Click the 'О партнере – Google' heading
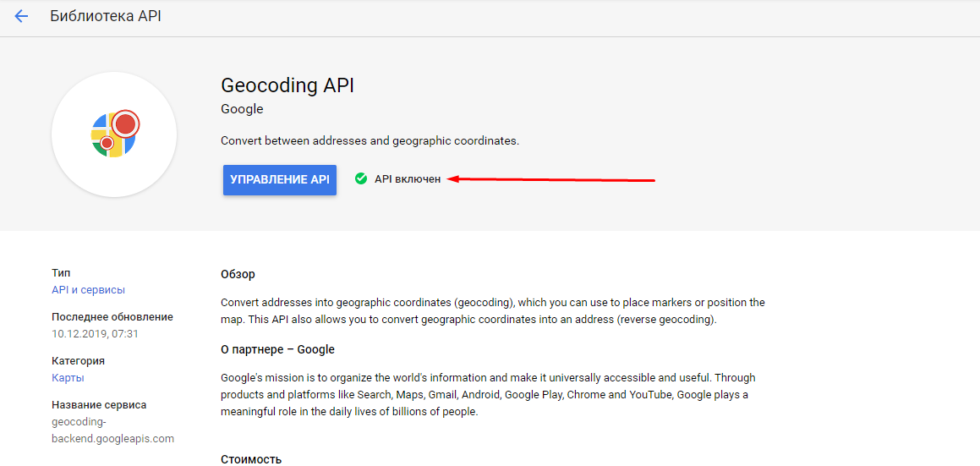Screen dimensions: 980x466 point(278,349)
